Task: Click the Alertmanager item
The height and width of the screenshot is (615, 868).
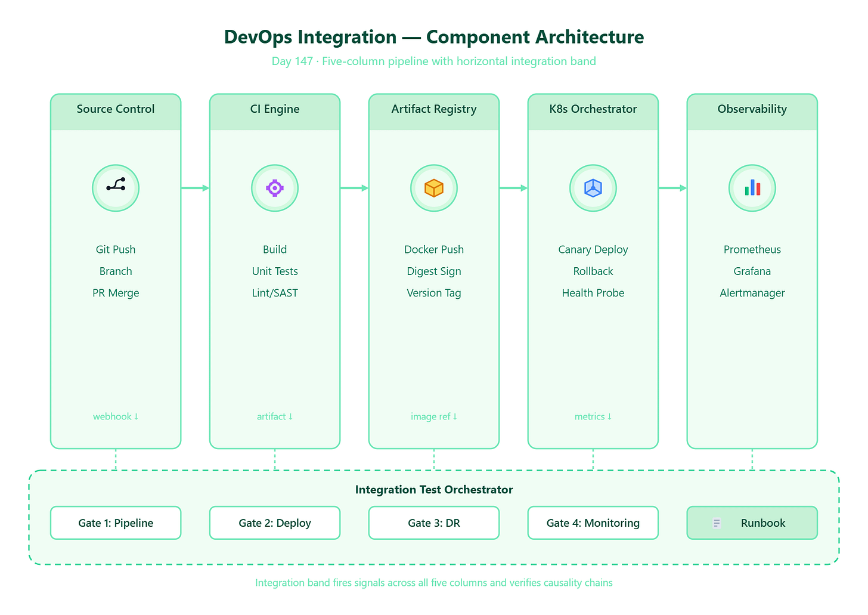Action: 752,293
